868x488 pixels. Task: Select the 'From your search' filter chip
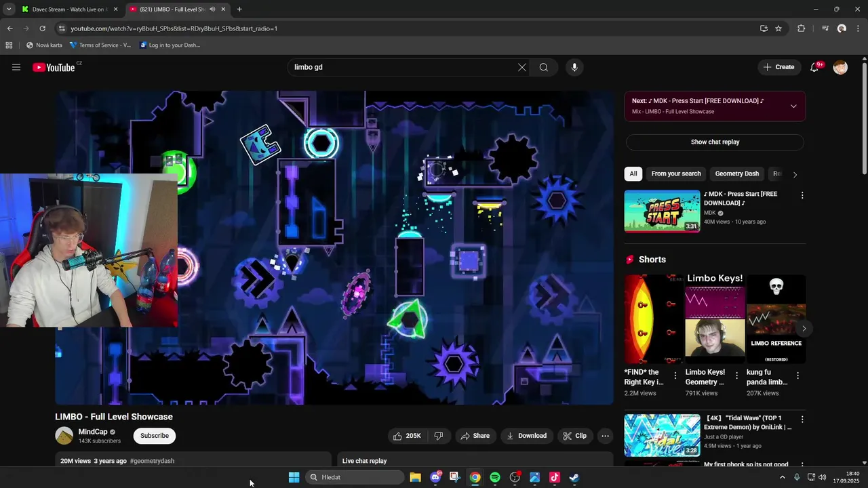(676, 174)
